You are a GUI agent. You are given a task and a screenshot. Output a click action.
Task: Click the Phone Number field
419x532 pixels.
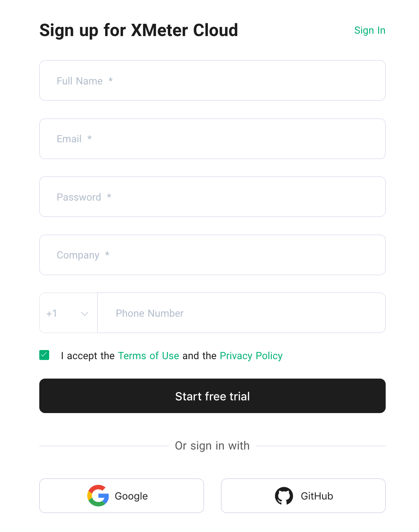pos(241,313)
